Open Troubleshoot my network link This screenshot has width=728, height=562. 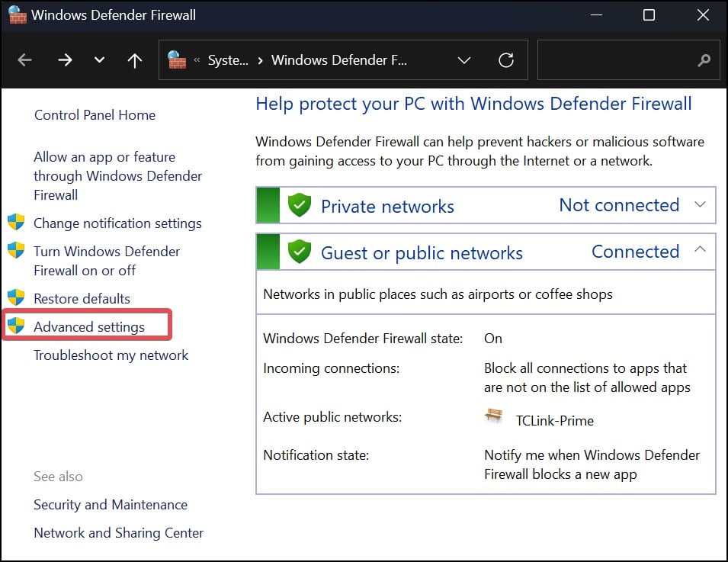point(111,355)
